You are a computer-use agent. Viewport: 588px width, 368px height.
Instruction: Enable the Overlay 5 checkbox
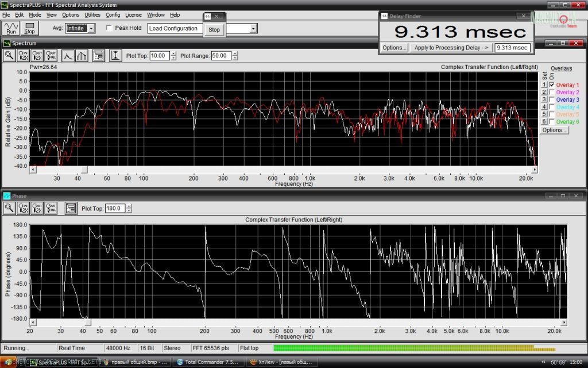click(552, 114)
